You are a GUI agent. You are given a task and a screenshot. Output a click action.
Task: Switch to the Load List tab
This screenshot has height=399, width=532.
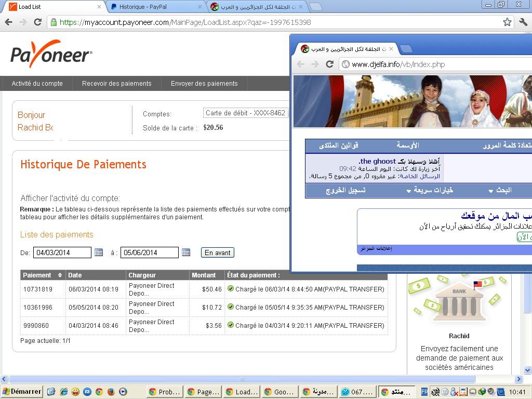point(52,7)
